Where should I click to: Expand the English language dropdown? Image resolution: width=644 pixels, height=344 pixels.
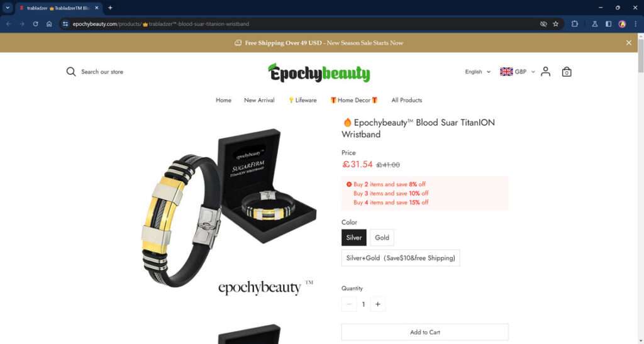click(x=477, y=72)
